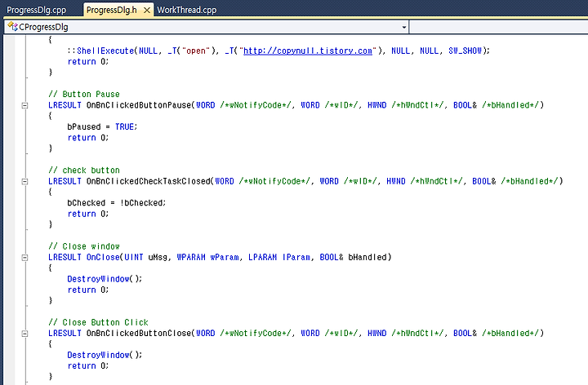Click the SW_SHOW constant
This screenshot has width=588, height=385.
pos(465,51)
